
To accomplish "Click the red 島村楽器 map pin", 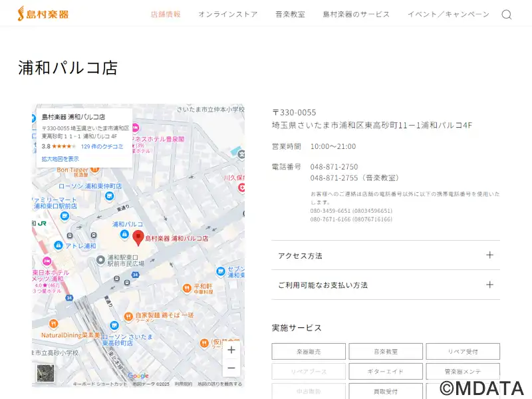I will click(138, 237).
